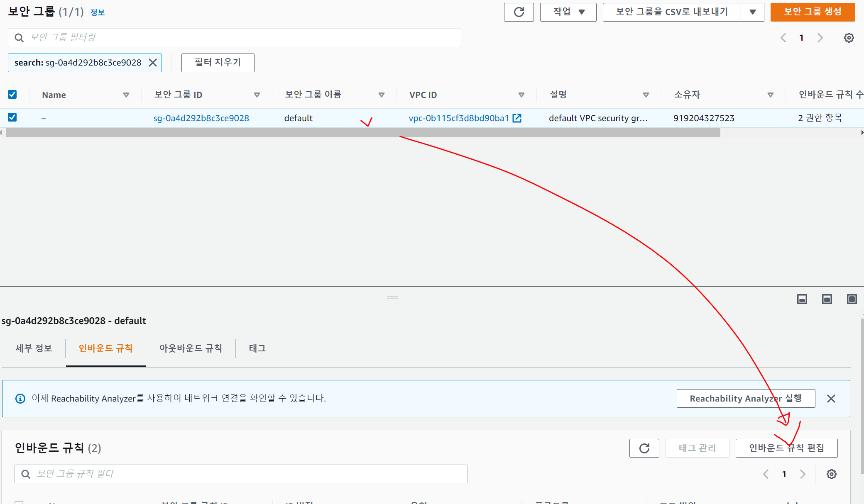Viewport: 864px width, 504px height.
Task: Click the VPC external link icon
Action: tap(517, 118)
